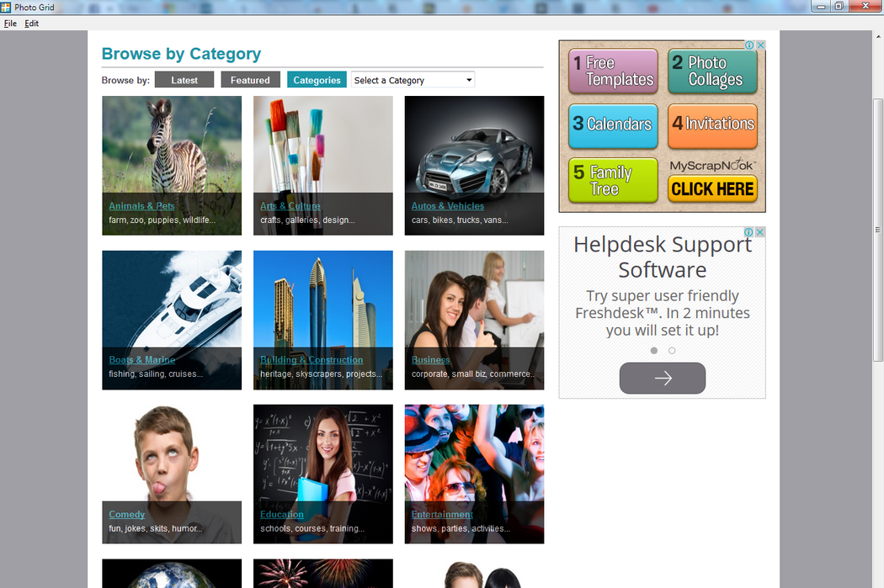
Task: Open the File menu
Action: click(x=10, y=24)
